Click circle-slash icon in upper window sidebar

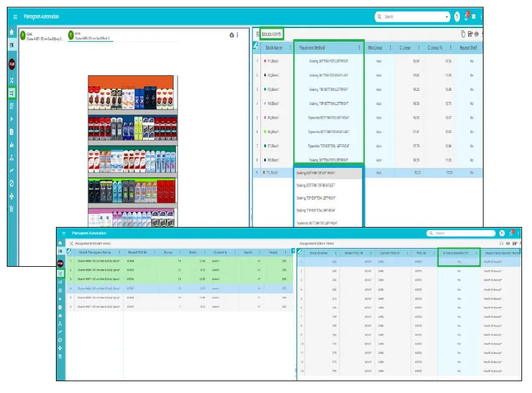click(12, 183)
